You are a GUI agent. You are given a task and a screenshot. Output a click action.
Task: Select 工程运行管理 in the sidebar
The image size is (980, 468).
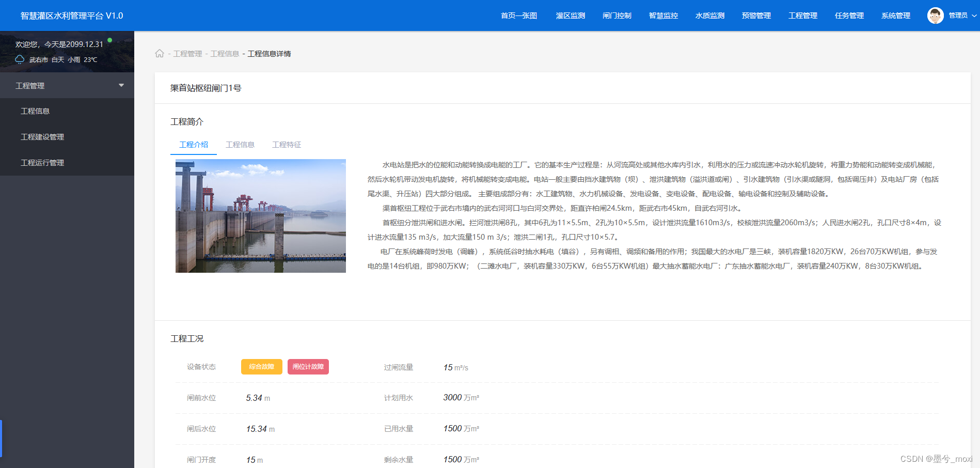coord(42,163)
